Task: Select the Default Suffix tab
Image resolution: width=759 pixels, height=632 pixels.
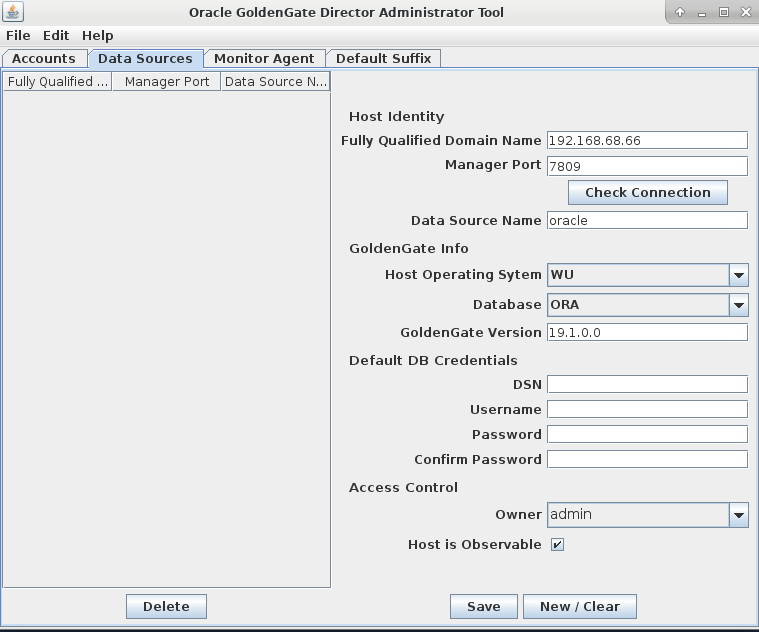Action: tap(383, 59)
